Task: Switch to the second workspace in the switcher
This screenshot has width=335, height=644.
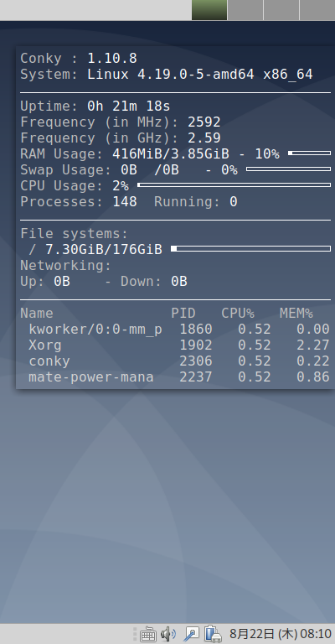Action: tap(245, 10)
